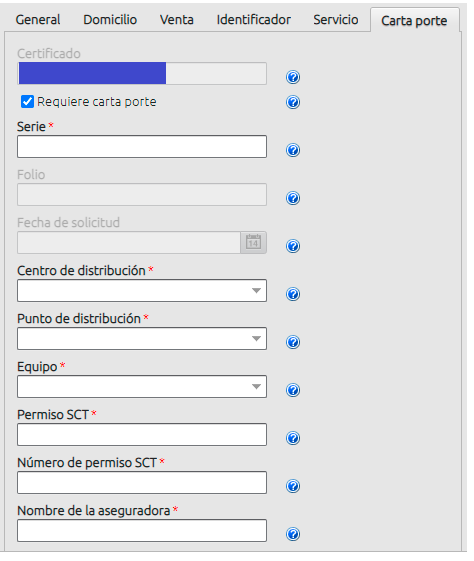Click help icon beside Requiere carta porte
474x561 pixels.
coord(293,102)
